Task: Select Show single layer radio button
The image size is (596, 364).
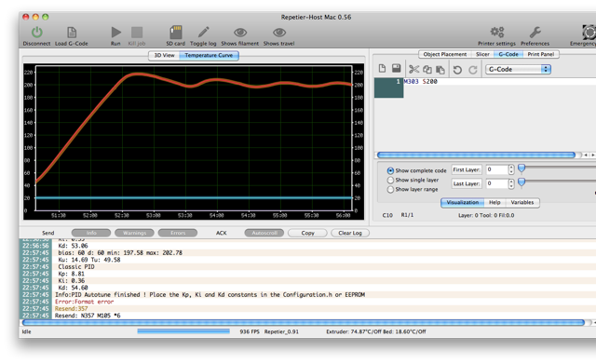Action: [390, 180]
